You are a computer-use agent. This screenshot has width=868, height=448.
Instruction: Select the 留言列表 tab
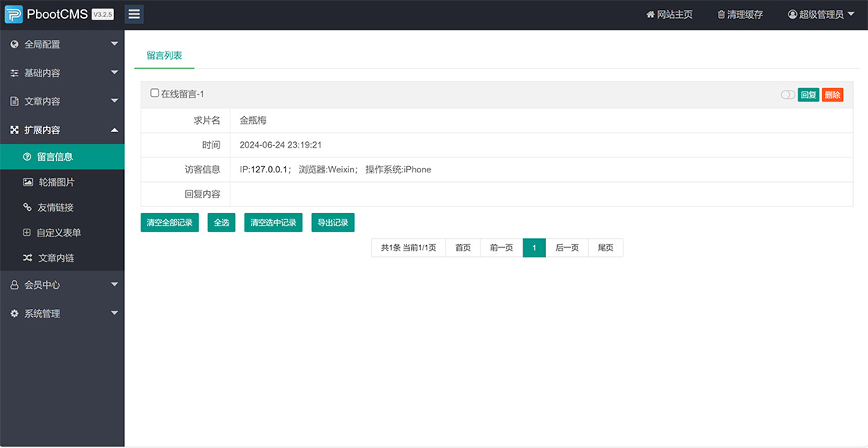pos(164,55)
